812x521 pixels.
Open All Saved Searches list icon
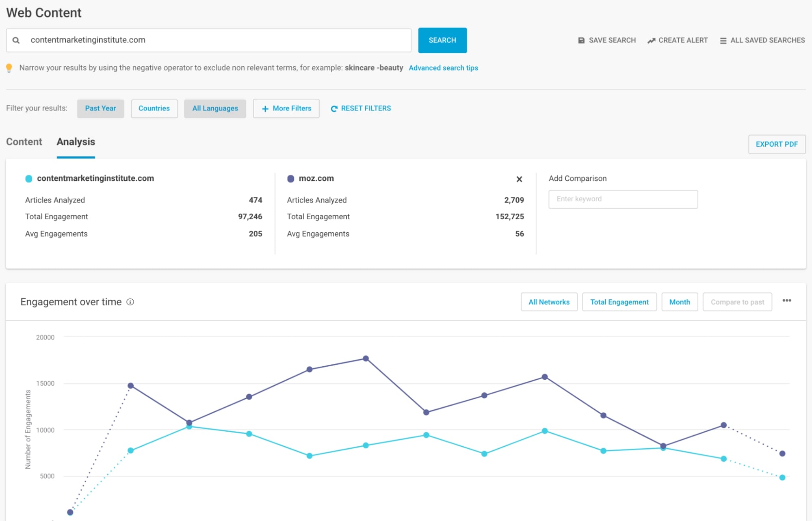723,40
